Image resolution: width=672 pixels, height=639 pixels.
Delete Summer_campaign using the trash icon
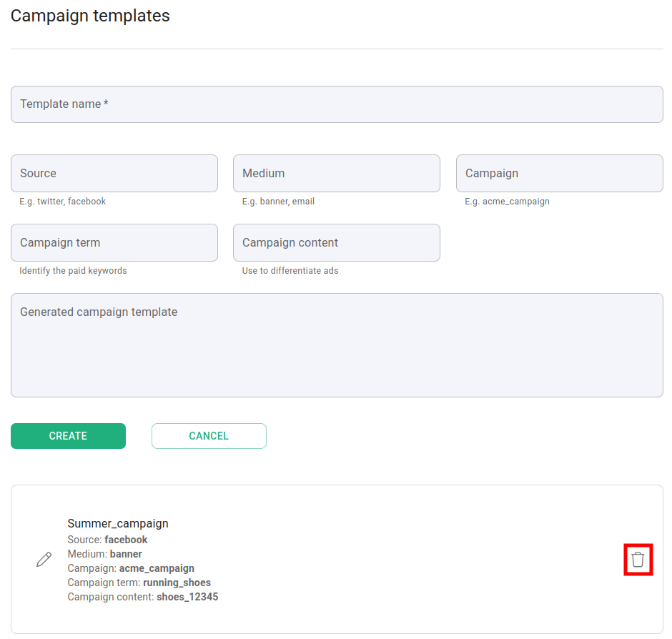click(638, 560)
